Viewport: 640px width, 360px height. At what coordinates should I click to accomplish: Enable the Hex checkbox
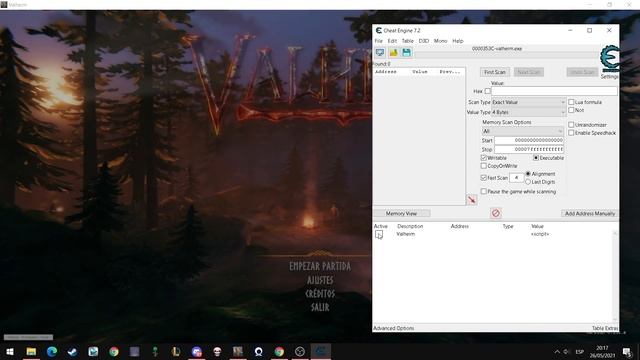click(488, 91)
